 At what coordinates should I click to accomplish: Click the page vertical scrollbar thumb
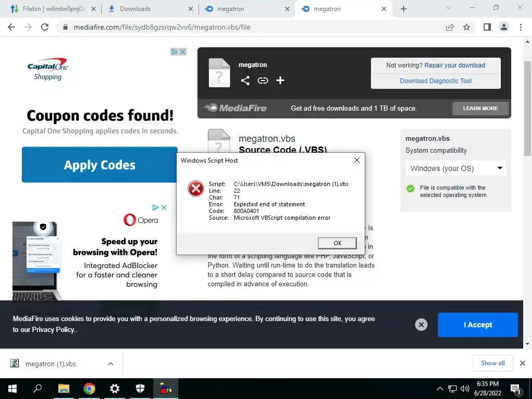click(x=528, y=109)
